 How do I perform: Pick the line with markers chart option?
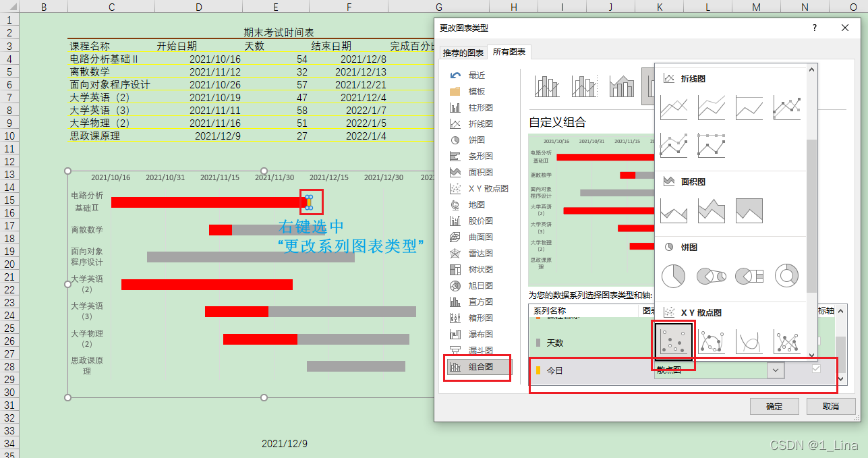point(787,108)
